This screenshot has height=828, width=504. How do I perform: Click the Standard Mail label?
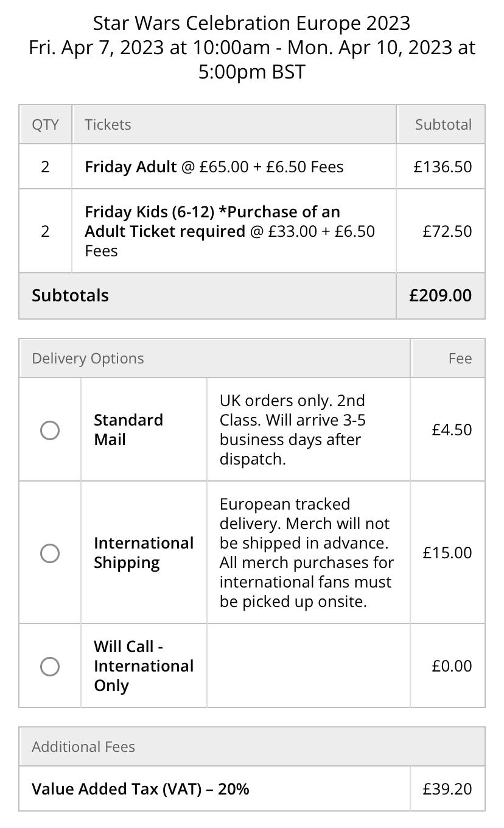coord(128,430)
